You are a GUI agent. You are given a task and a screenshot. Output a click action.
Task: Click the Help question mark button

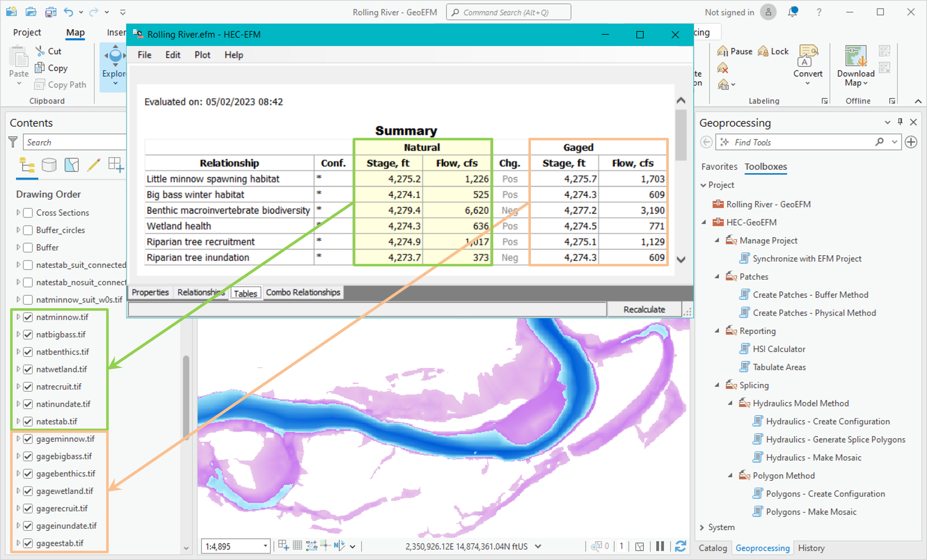pos(819,12)
